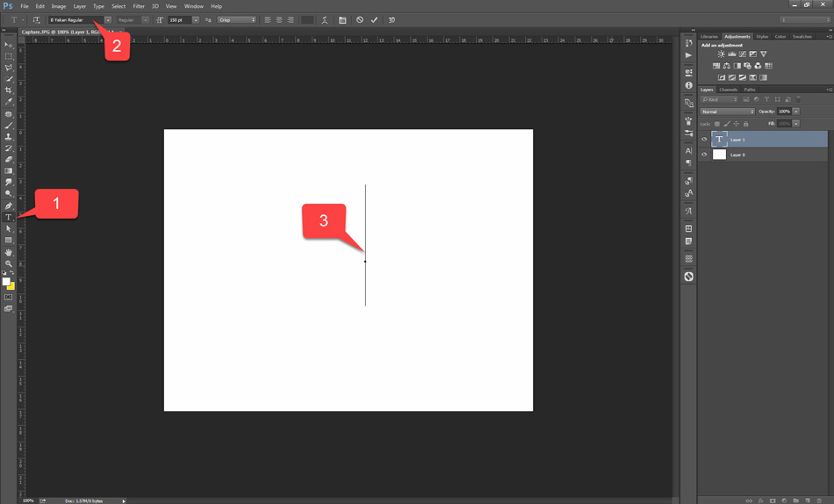Add a Brightness/Contrast adjustment
The image size is (834, 504).
721,54
